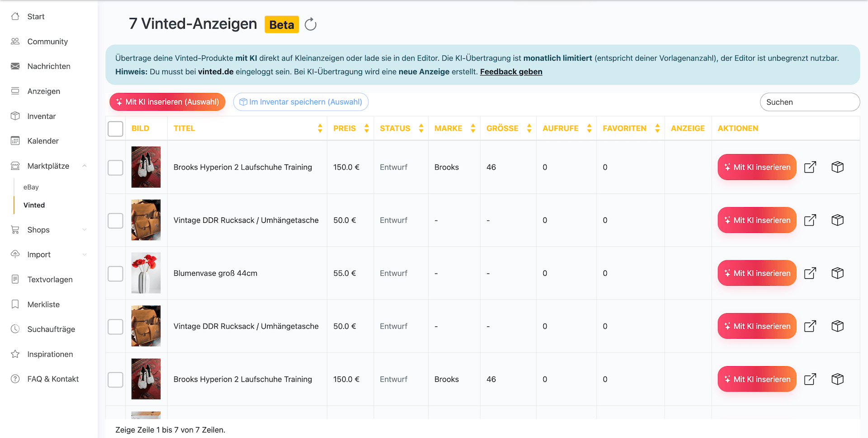868x438 pixels.
Task: Open the Kalender page from sidebar
Action: tap(43, 141)
